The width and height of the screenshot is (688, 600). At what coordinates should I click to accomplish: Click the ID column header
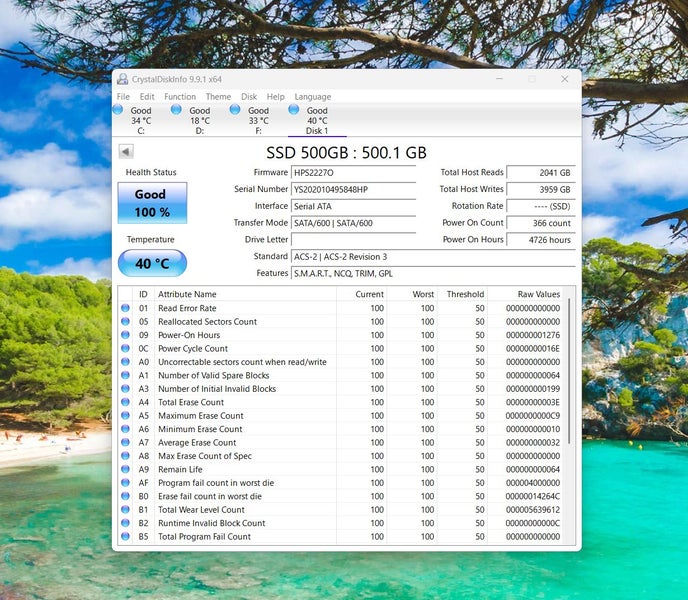pos(143,294)
